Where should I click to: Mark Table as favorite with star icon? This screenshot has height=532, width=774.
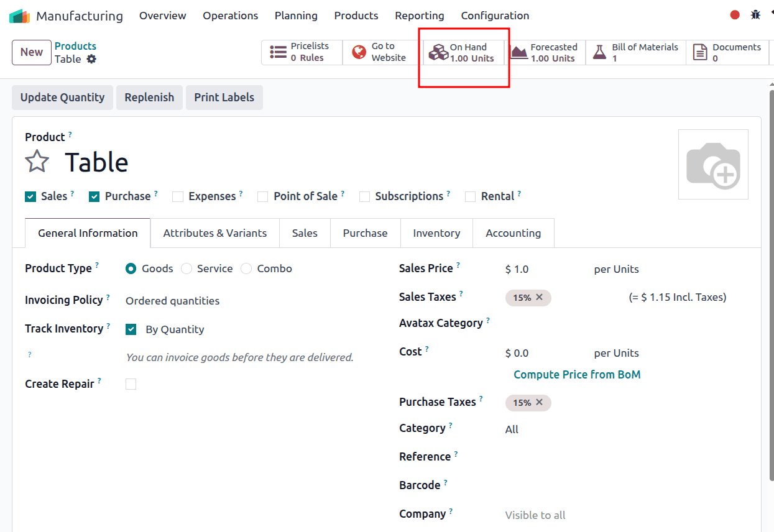[x=37, y=161]
